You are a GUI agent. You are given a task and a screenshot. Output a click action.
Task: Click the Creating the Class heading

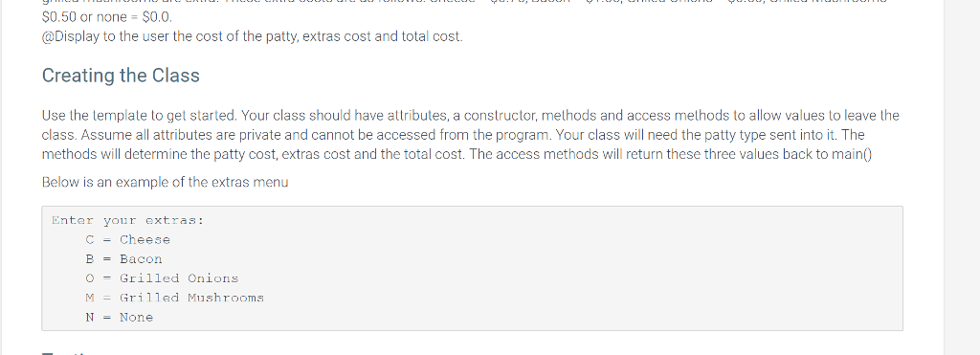point(121,76)
